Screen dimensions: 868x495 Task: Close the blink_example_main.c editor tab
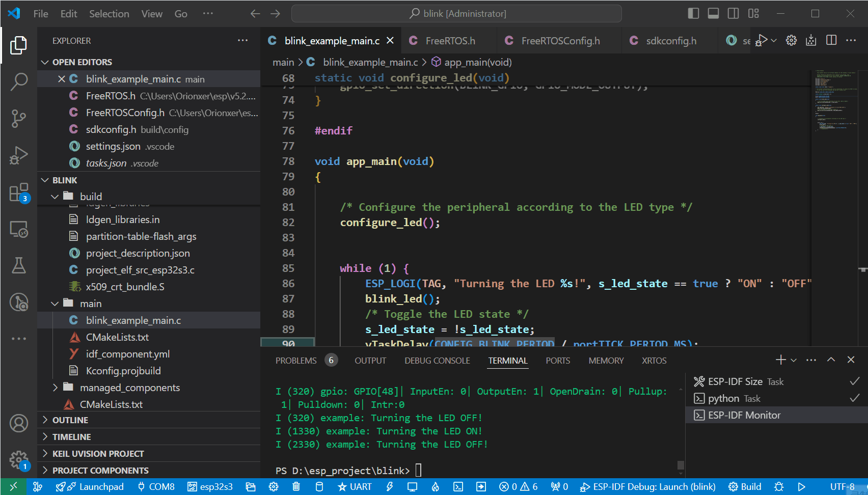[x=390, y=40]
